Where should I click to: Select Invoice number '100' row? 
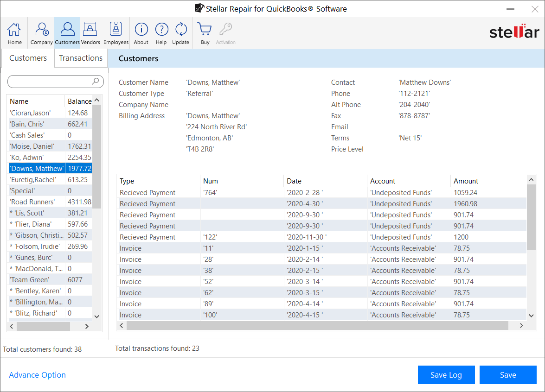321,315
